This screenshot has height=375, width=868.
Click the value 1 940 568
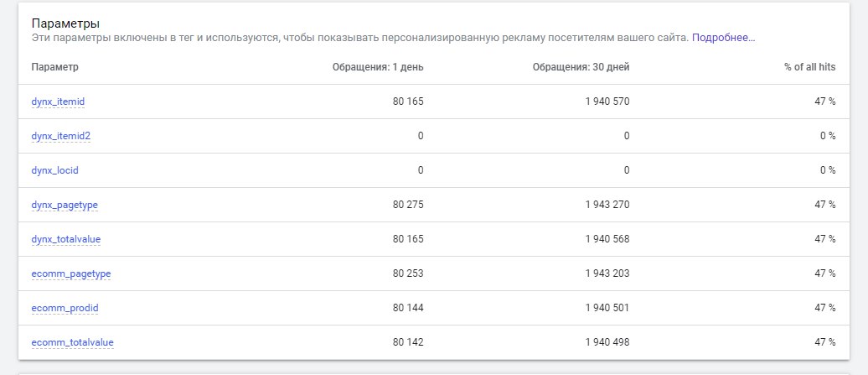pyautogui.click(x=607, y=239)
